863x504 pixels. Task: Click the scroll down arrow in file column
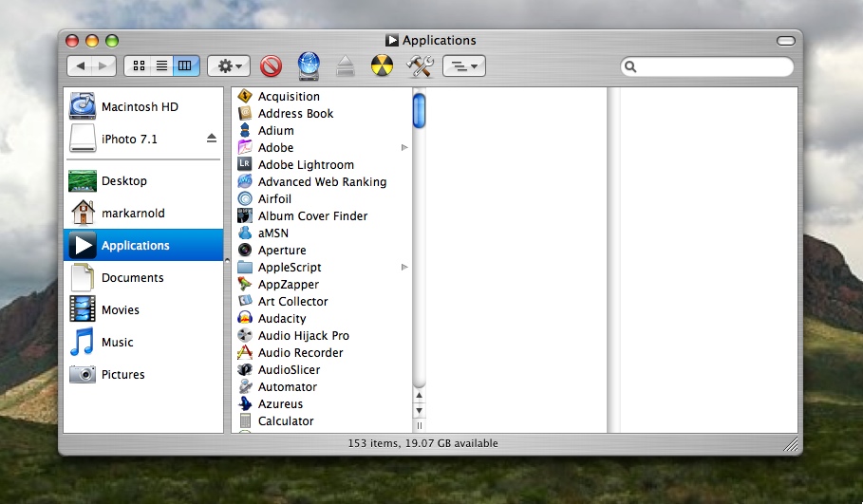419,410
